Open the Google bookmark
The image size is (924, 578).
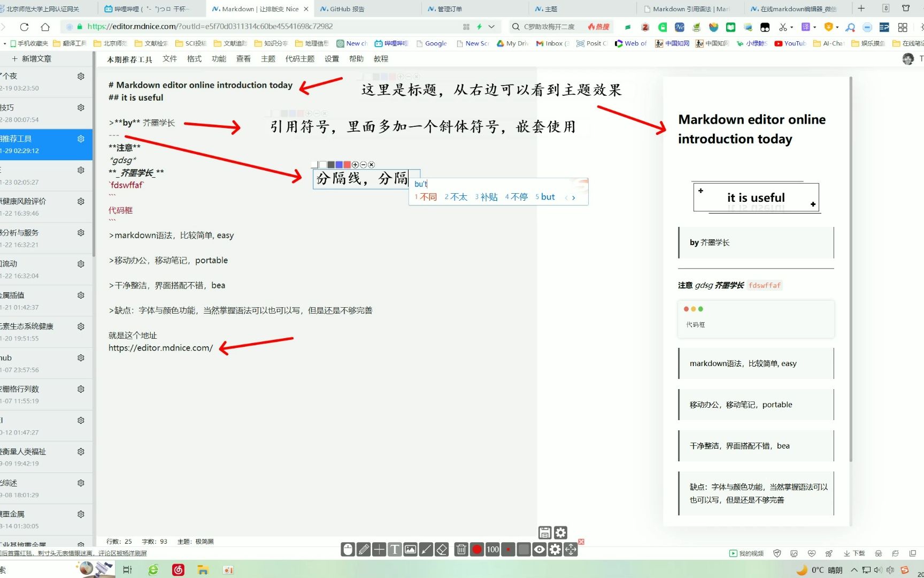431,43
